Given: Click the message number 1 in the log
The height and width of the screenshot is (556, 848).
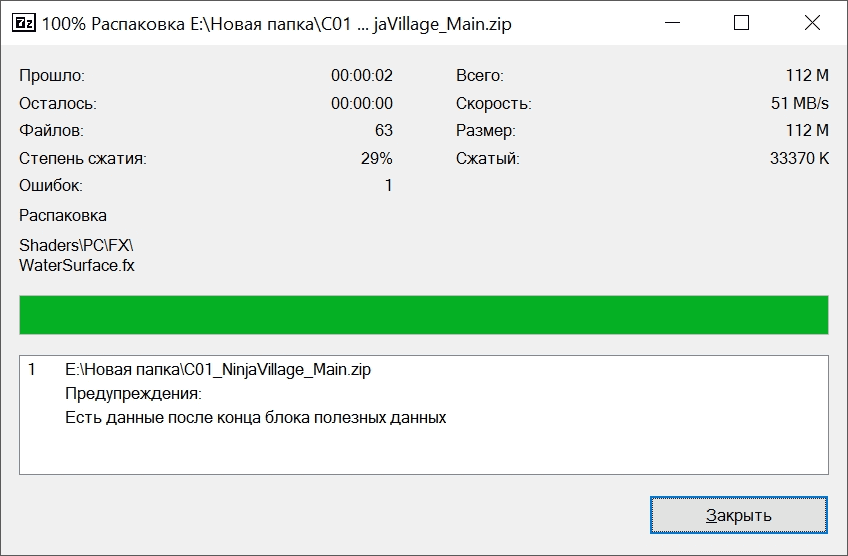Looking at the screenshot, I should click(32, 369).
